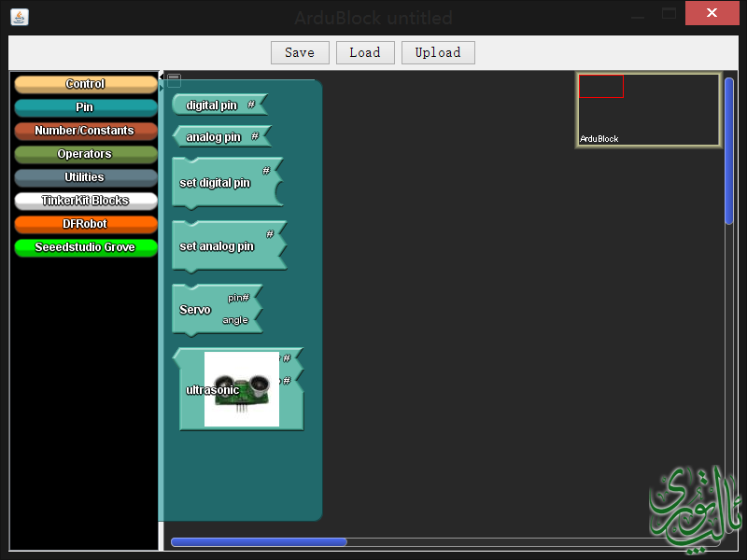The height and width of the screenshot is (560, 747).
Task: Click the drawer minimize icon
Action: (174, 79)
